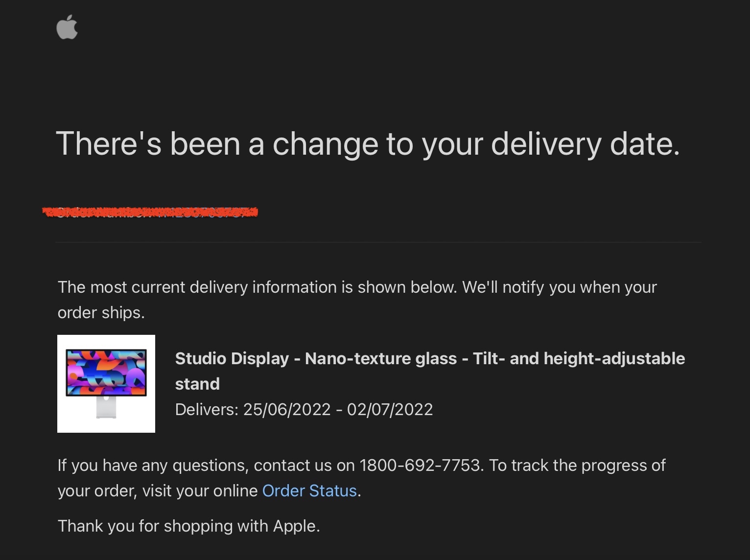Viewport: 750px width, 560px height.
Task: Click the "Delivers:" label
Action: tap(207, 409)
